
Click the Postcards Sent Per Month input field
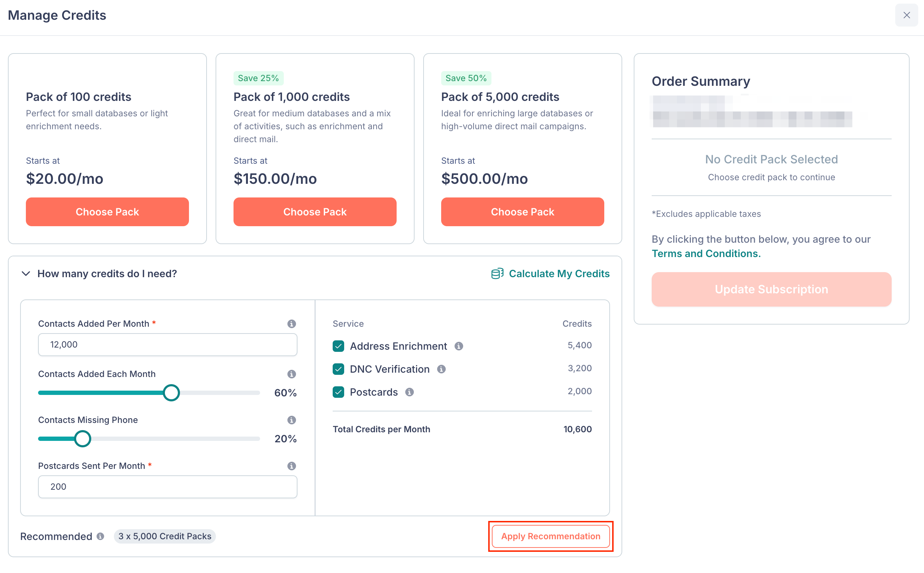pos(167,486)
